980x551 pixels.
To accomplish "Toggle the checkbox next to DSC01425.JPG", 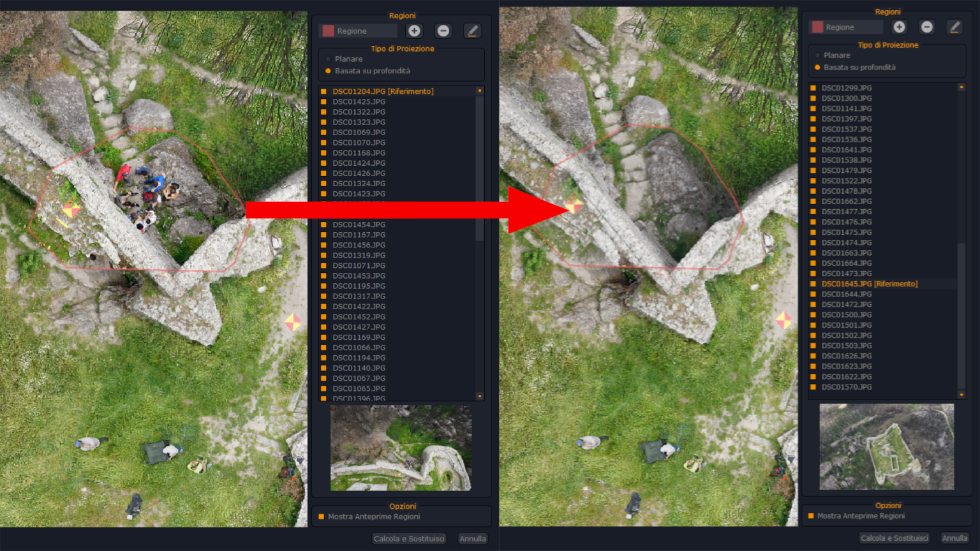I will [323, 101].
